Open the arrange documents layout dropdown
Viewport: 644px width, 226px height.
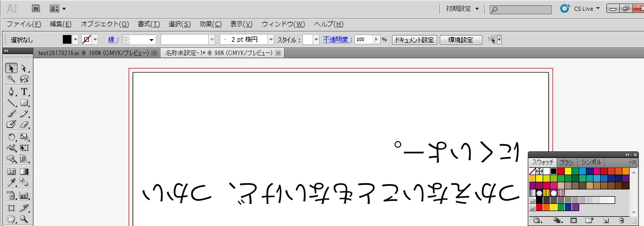(x=58, y=9)
